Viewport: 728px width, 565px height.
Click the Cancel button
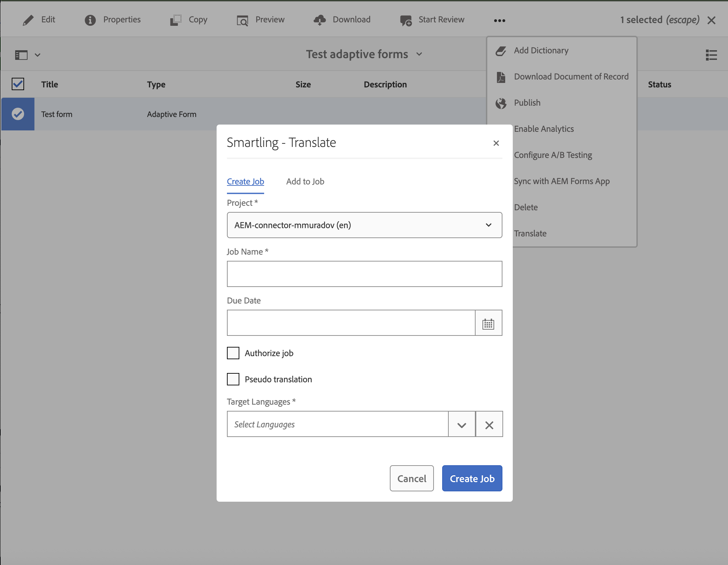click(412, 478)
